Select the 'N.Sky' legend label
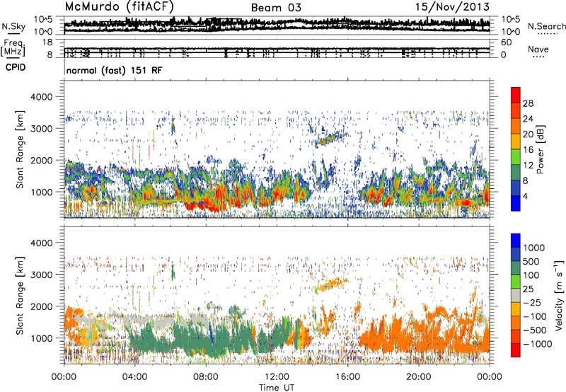The image size is (566, 392). [13, 27]
